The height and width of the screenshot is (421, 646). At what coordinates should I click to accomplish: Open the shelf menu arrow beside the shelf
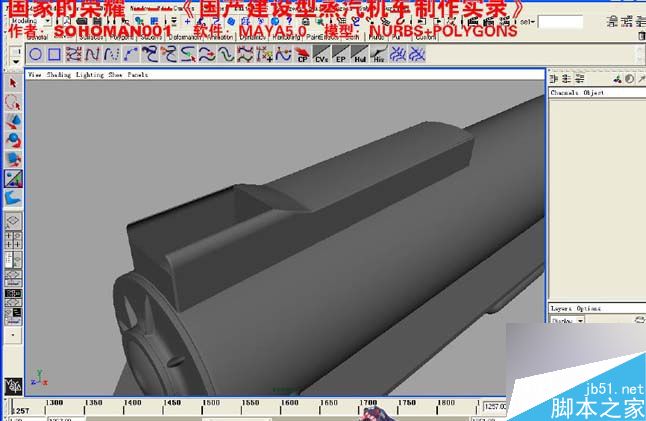point(16,62)
